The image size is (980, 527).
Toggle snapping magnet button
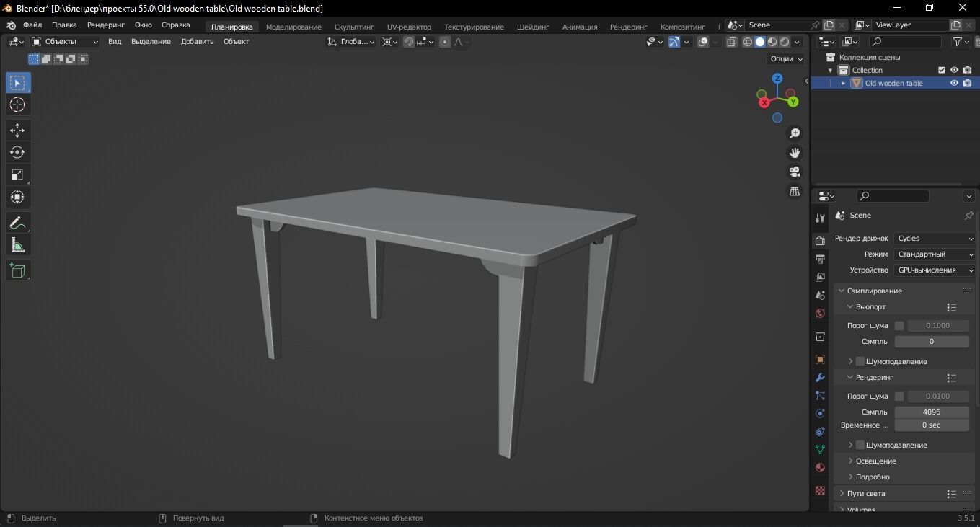(x=409, y=42)
